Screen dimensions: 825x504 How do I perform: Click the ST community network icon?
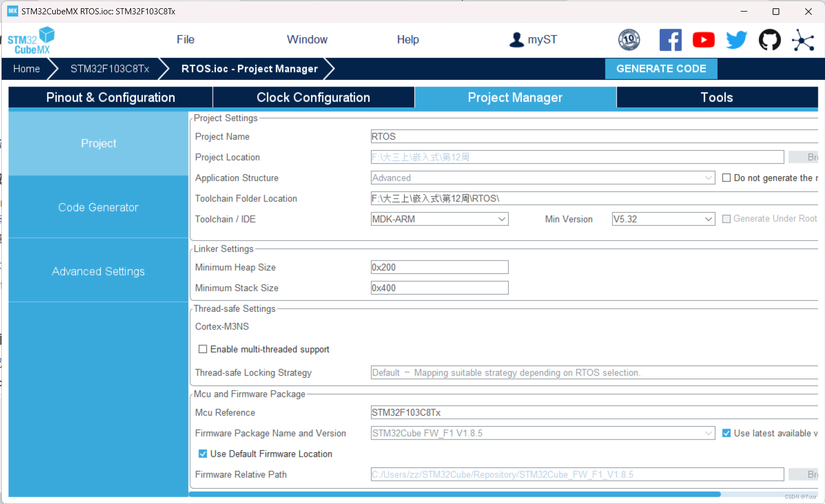pyautogui.click(x=803, y=40)
